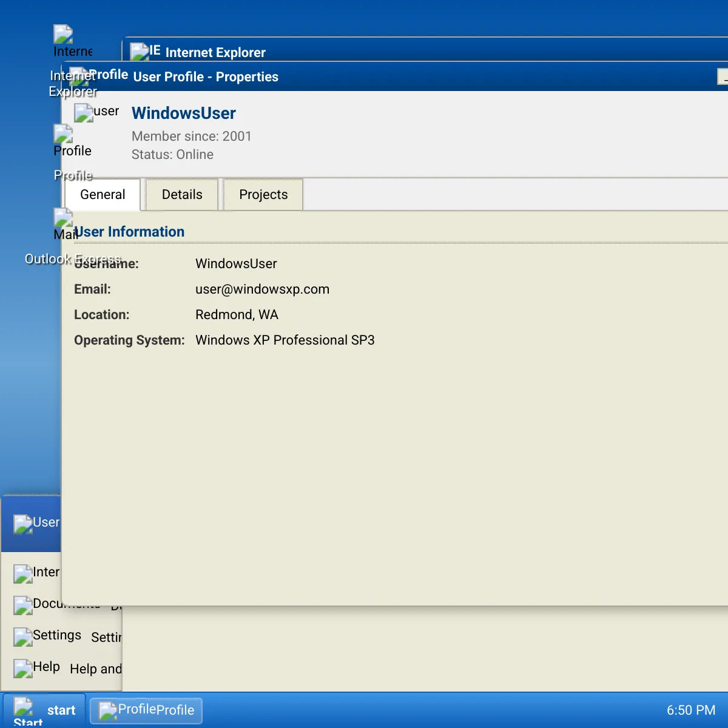Open the Internet Explorer desktop icon
This screenshot has width=728, height=728.
tap(63, 35)
